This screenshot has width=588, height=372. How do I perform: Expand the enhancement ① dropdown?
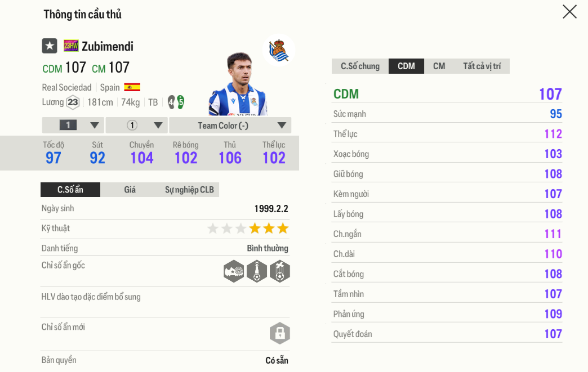pos(136,125)
